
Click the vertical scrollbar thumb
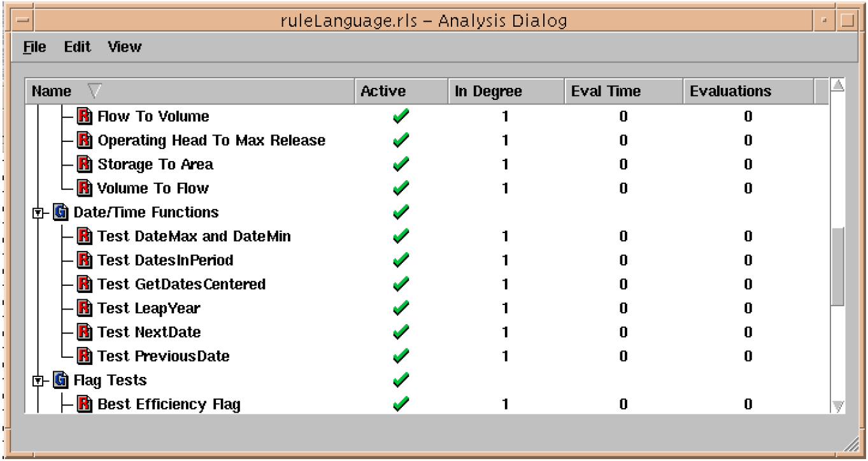coord(838,267)
